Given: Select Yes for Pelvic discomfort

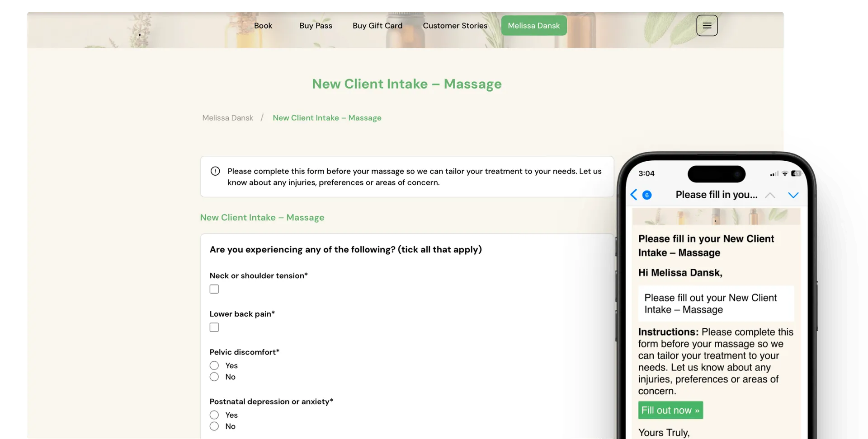Looking at the screenshot, I should [x=214, y=365].
